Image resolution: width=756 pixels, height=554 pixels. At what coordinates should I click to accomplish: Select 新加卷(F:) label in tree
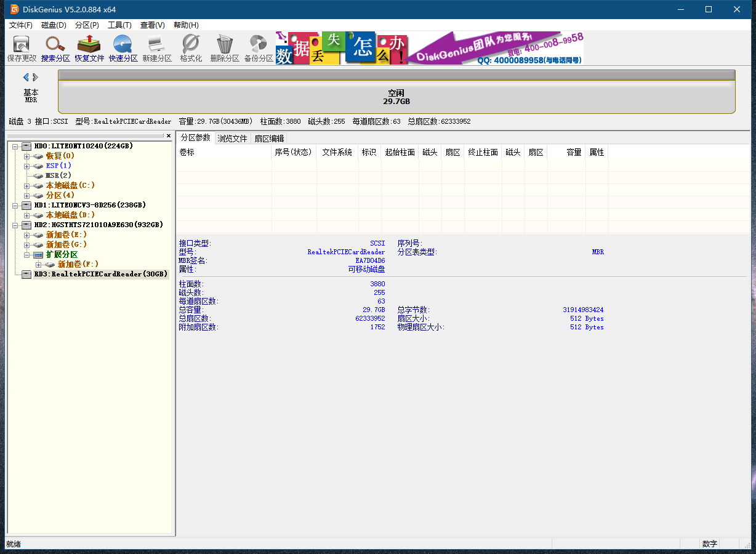(x=78, y=264)
